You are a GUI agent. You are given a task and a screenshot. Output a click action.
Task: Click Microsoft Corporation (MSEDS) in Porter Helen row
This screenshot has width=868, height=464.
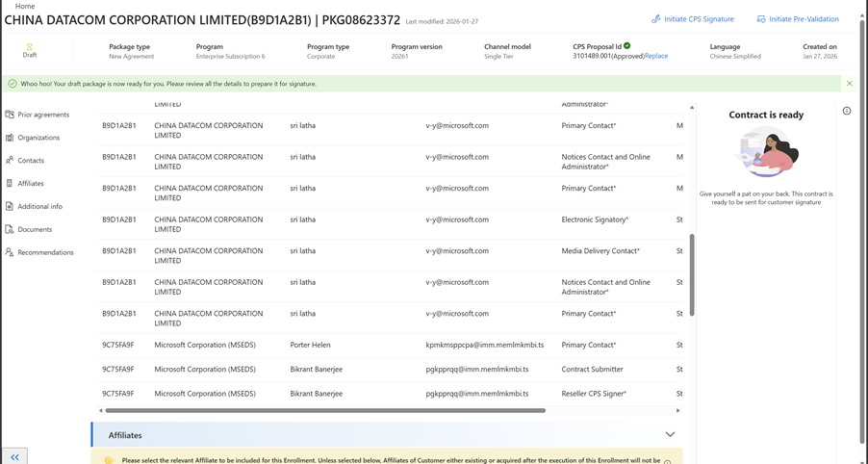pyautogui.click(x=205, y=345)
